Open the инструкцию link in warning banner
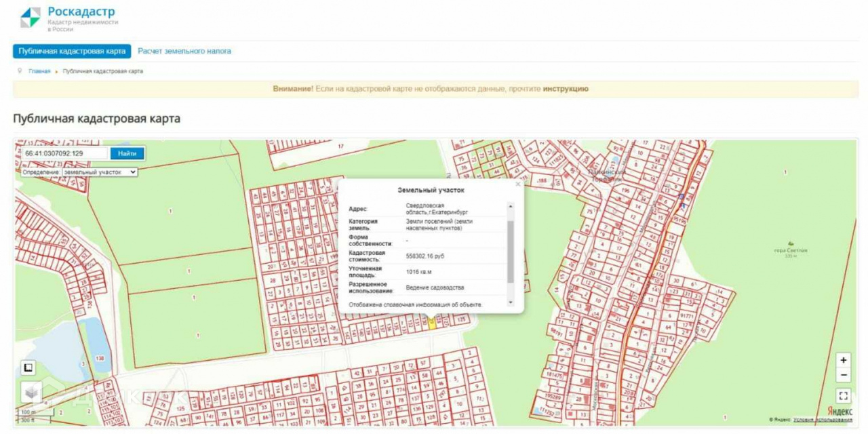The width and height of the screenshot is (868, 434). point(566,89)
